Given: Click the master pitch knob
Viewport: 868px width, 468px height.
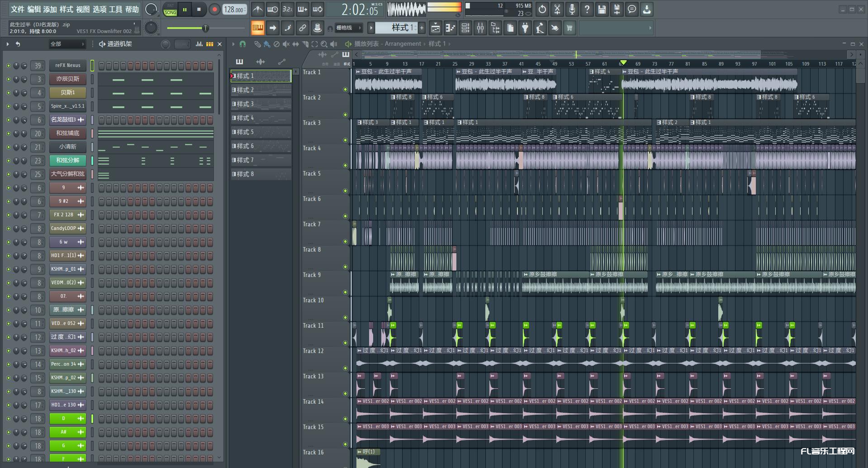Looking at the screenshot, I should pyautogui.click(x=151, y=28).
